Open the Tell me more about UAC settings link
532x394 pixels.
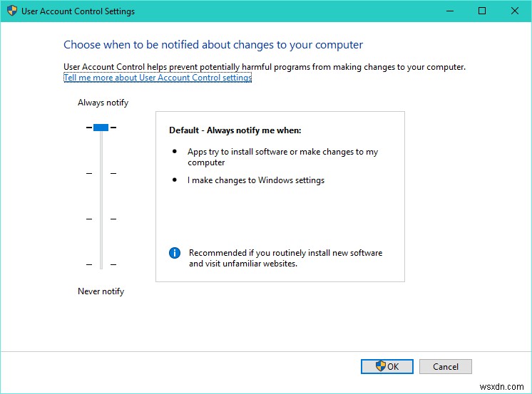[x=158, y=78]
